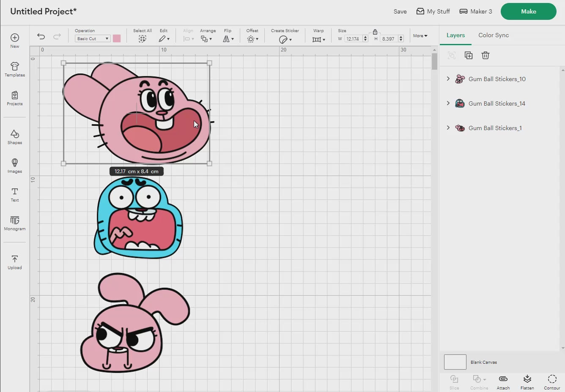Click the Delete layer trash icon
This screenshot has width=565, height=392.
pos(485,55)
